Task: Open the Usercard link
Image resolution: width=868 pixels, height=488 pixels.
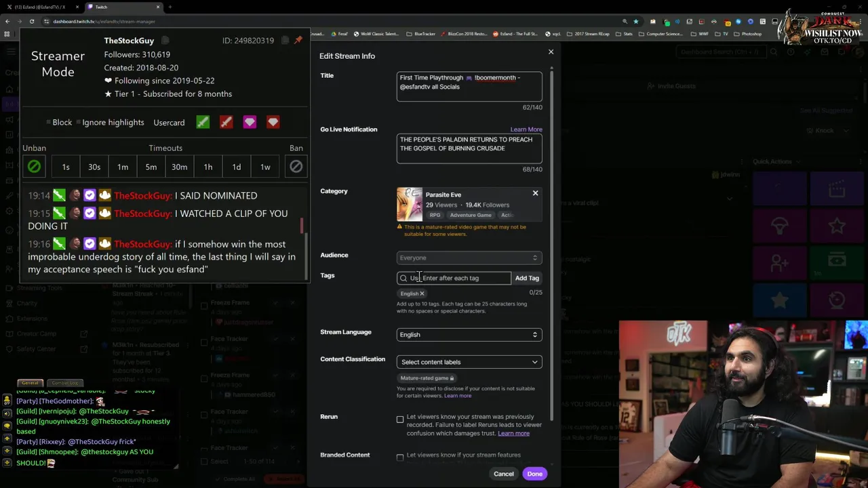Action: tap(169, 123)
